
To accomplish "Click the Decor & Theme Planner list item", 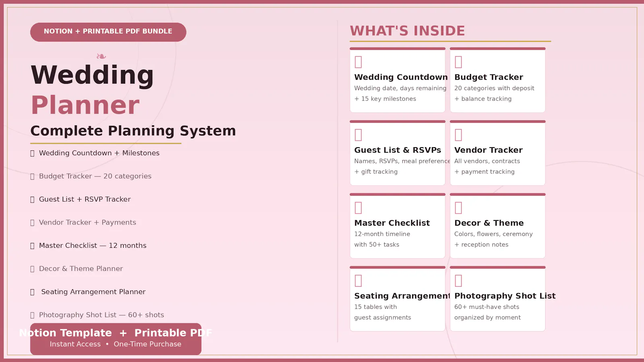I will click(x=81, y=269).
